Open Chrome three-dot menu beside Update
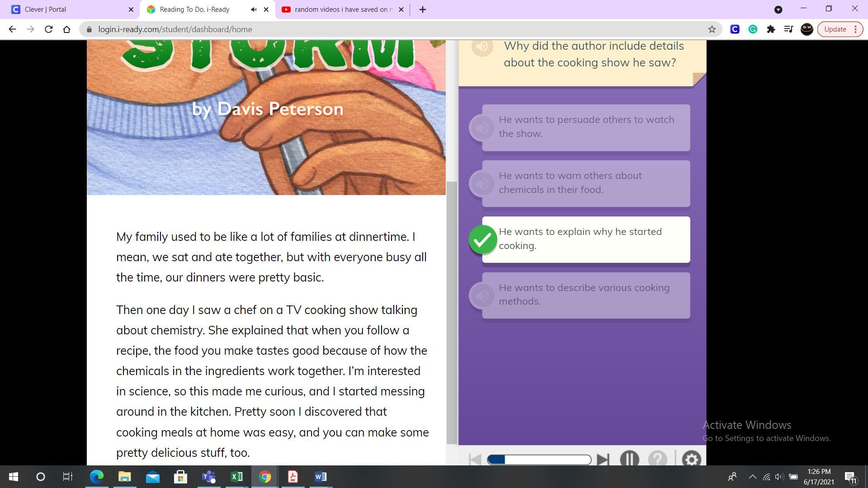This screenshot has width=868, height=488. [855, 29]
